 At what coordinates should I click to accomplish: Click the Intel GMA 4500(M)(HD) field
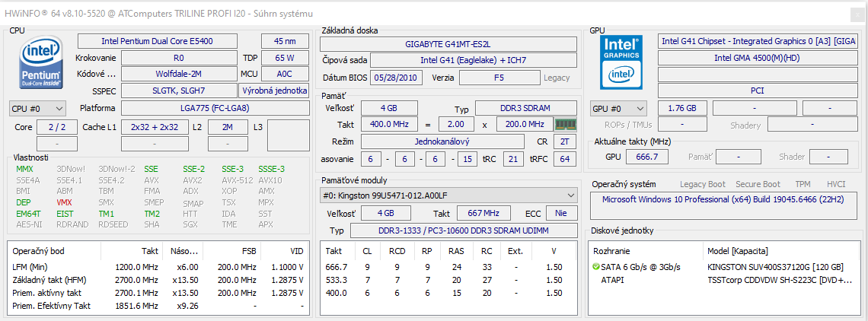[758, 58]
